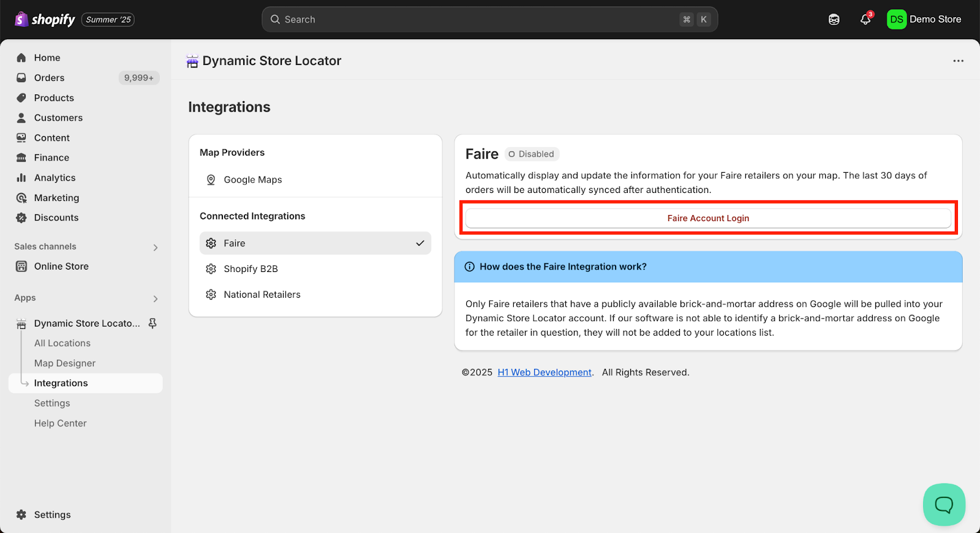Click the info icon in Faire help banner

tap(470, 266)
